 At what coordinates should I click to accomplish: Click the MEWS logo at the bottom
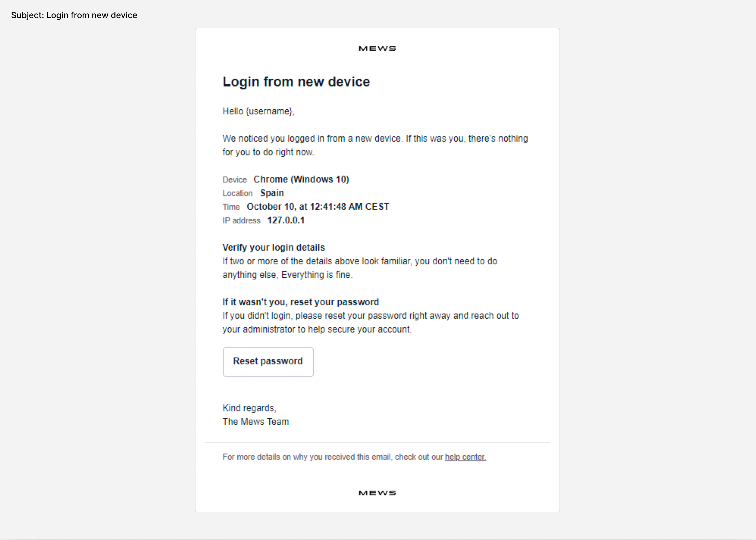377,493
